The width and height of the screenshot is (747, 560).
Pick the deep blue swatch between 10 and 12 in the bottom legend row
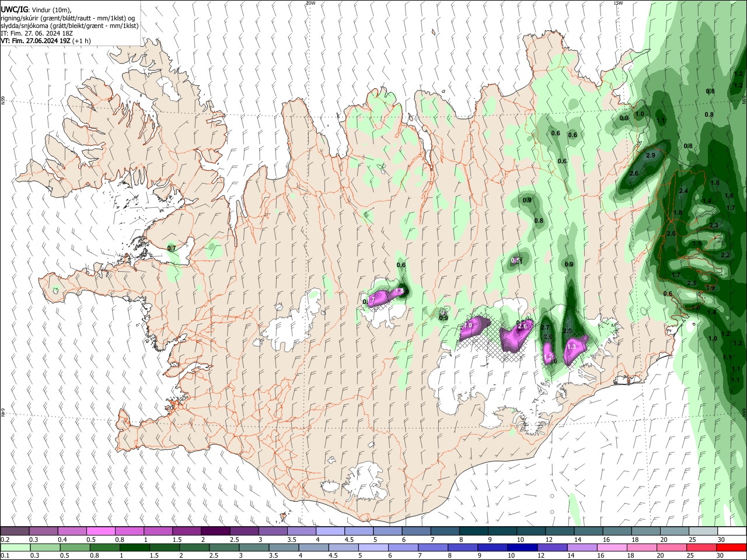pyautogui.click(x=522, y=547)
